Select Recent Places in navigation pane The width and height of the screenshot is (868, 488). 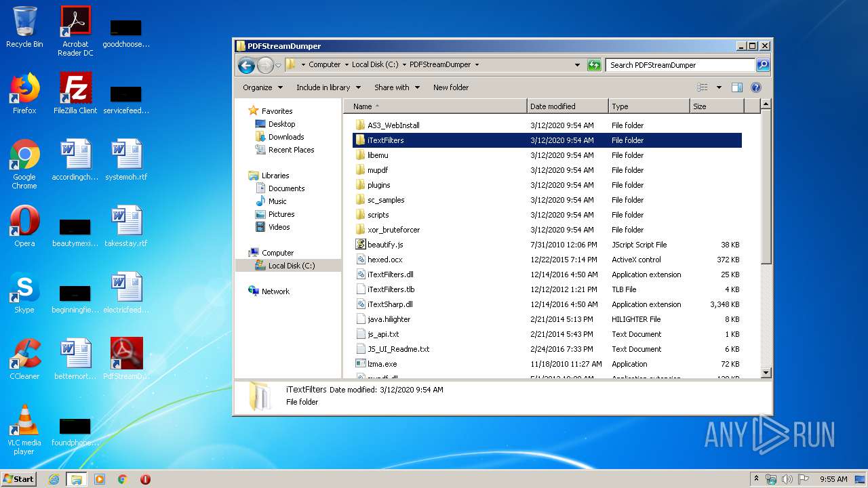[284, 150]
